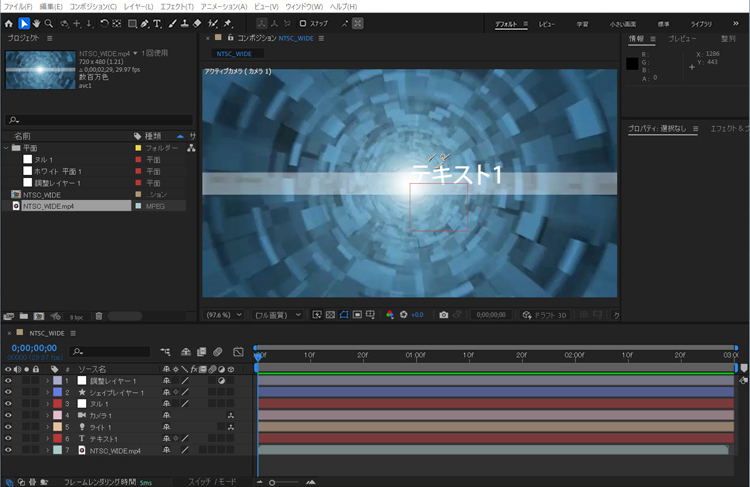This screenshot has height=487, width=750.
Task: Click the snapshot camera icon in viewer
Action: tap(444, 314)
